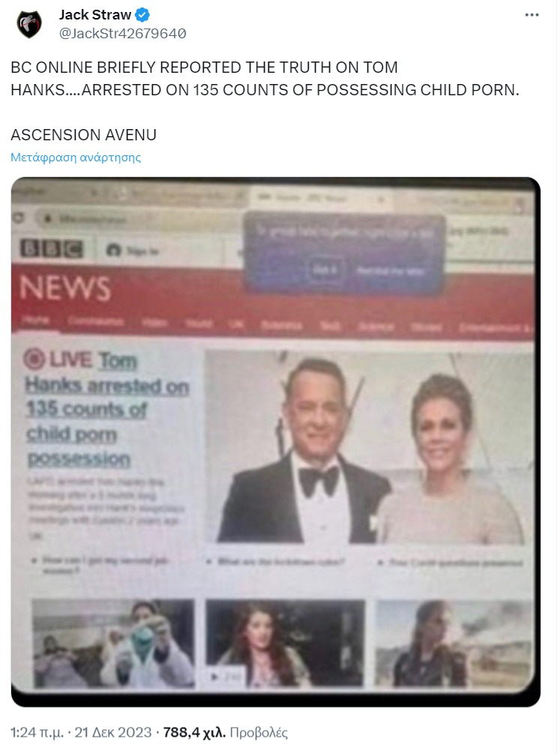This screenshot has height=754, width=560.
Task: Click the tuxedo couple main photo
Action: (x=369, y=446)
